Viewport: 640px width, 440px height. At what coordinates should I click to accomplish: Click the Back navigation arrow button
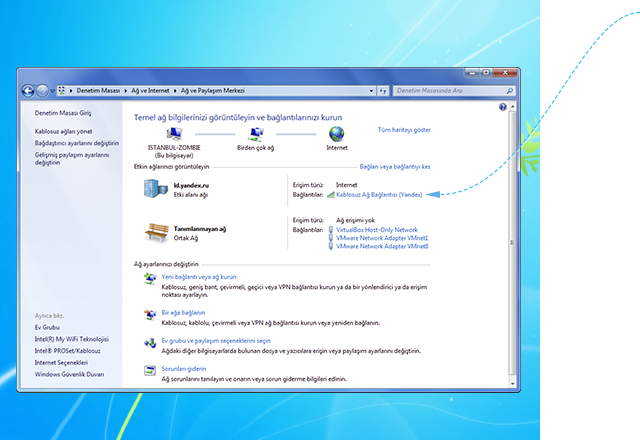(28, 91)
